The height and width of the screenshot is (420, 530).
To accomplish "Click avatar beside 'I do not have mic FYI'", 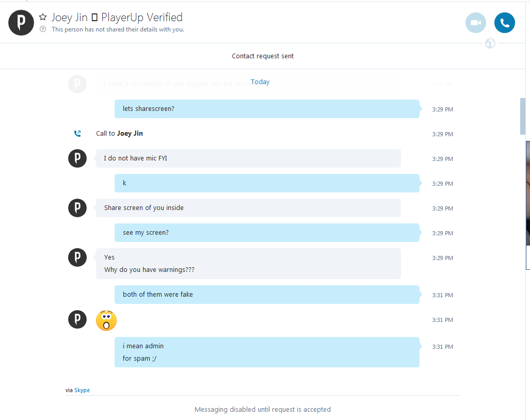I will click(x=77, y=158).
